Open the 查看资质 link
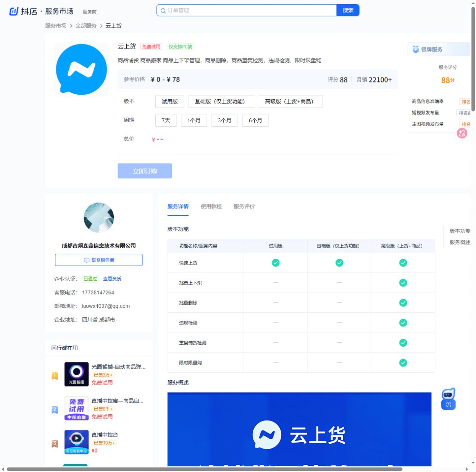 coord(112,279)
